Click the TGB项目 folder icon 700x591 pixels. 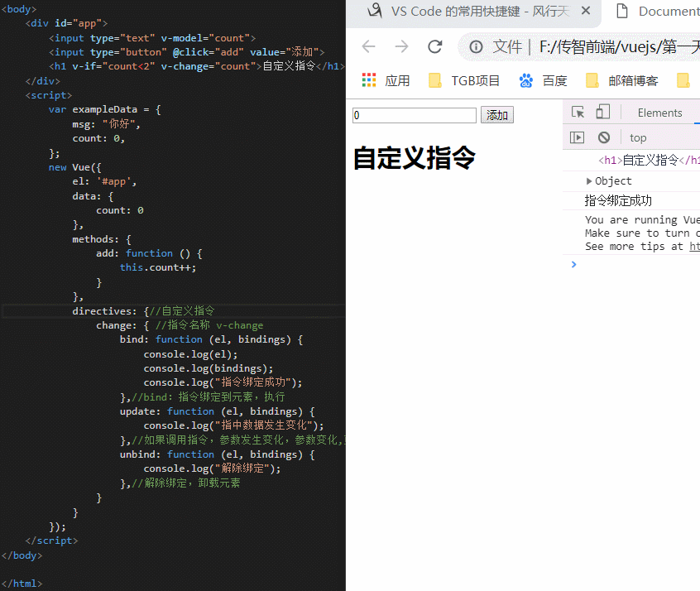click(435, 81)
